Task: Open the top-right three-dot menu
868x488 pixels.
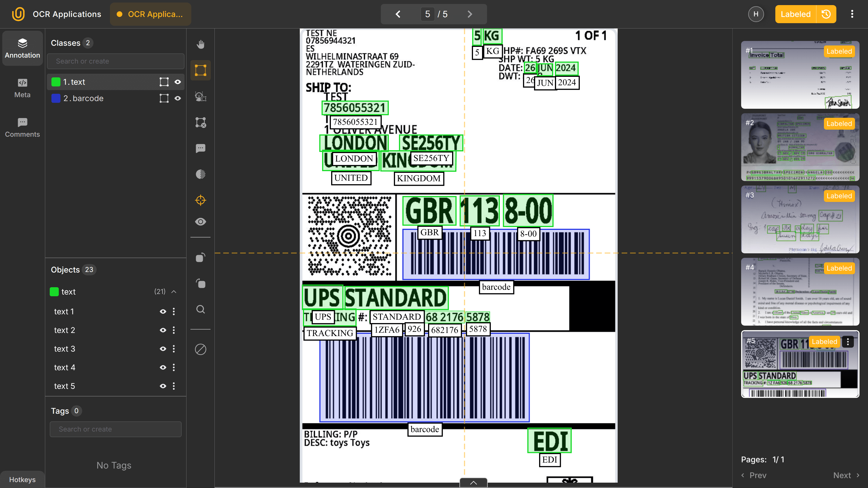Action: click(x=852, y=14)
